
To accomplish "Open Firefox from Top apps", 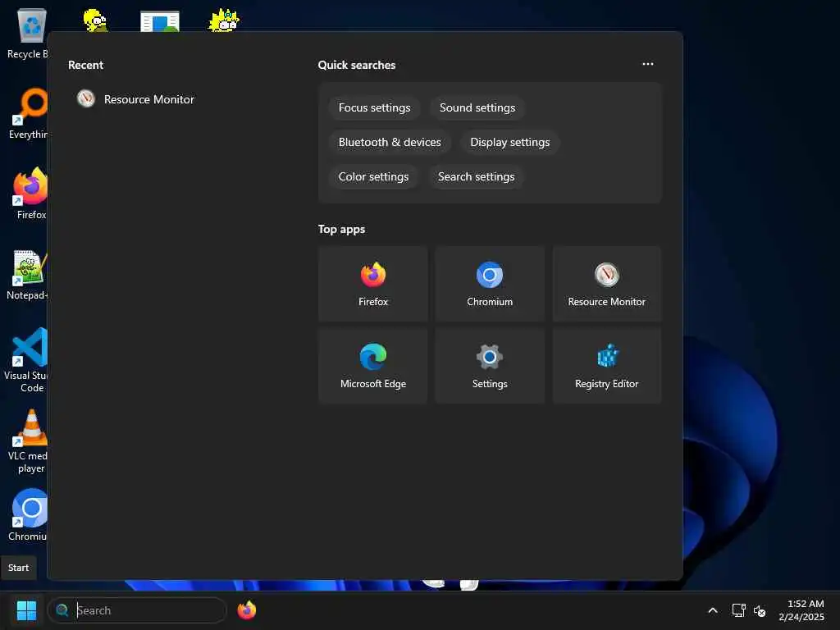I will tap(373, 284).
